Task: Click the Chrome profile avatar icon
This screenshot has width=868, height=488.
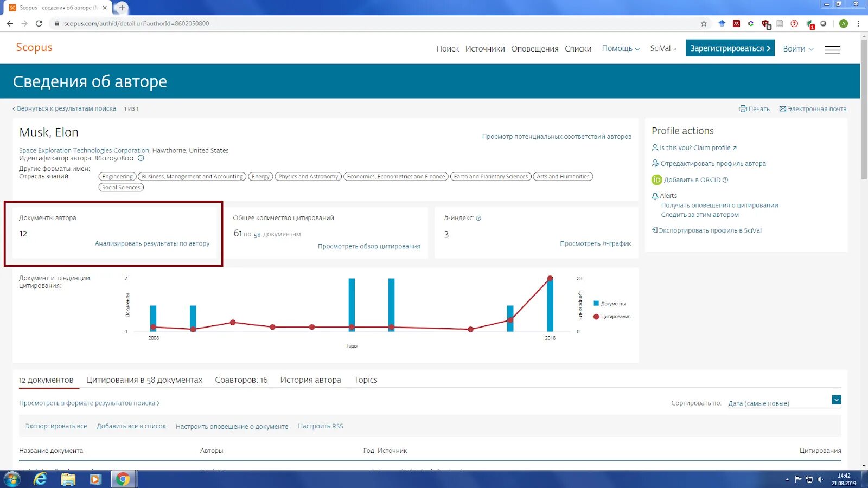Action: click(843, 23)
